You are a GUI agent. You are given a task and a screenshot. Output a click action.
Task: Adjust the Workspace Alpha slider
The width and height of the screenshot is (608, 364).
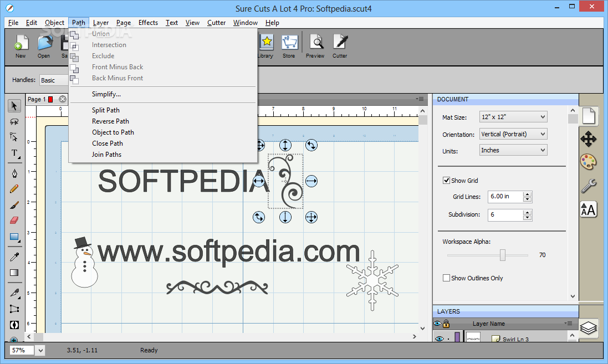pyautogui.click(x=503, y=255)
